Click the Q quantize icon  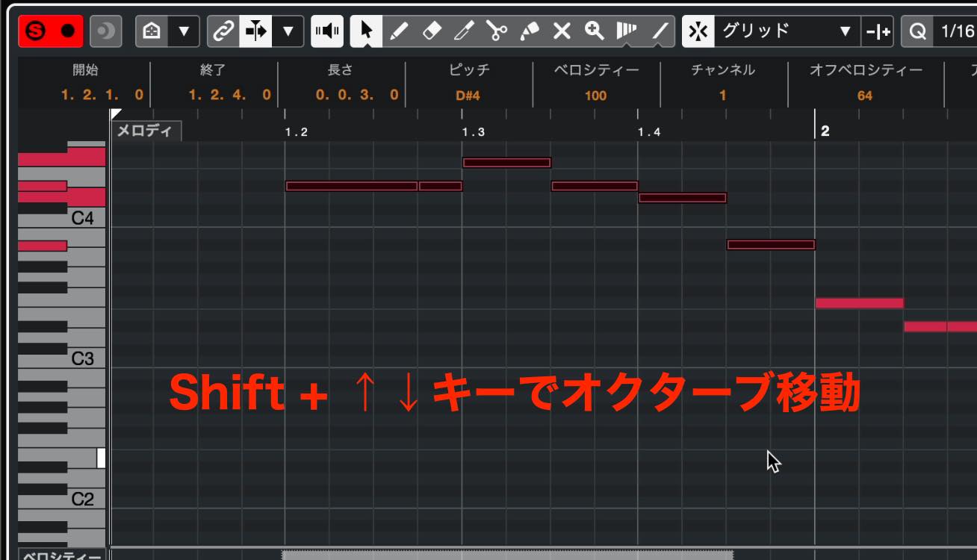[x=917, y=31]
